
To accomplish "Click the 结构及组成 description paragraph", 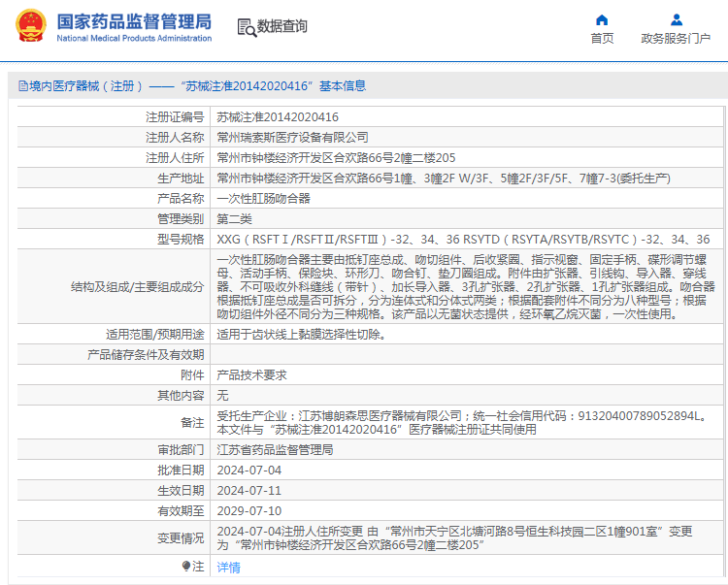I will (x=466, y=287).
